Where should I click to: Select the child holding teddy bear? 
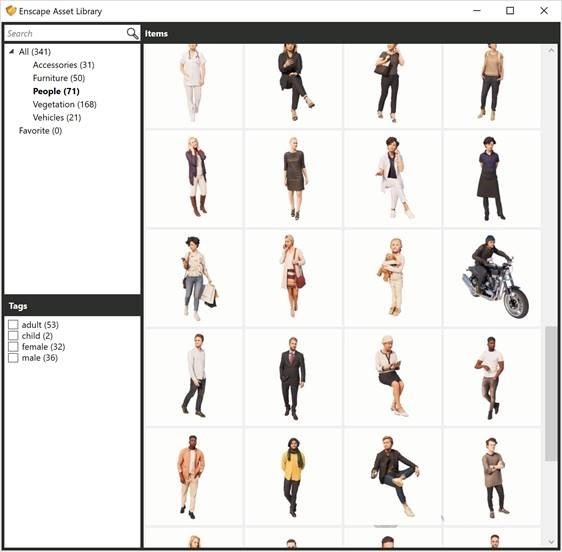point(392,278)
